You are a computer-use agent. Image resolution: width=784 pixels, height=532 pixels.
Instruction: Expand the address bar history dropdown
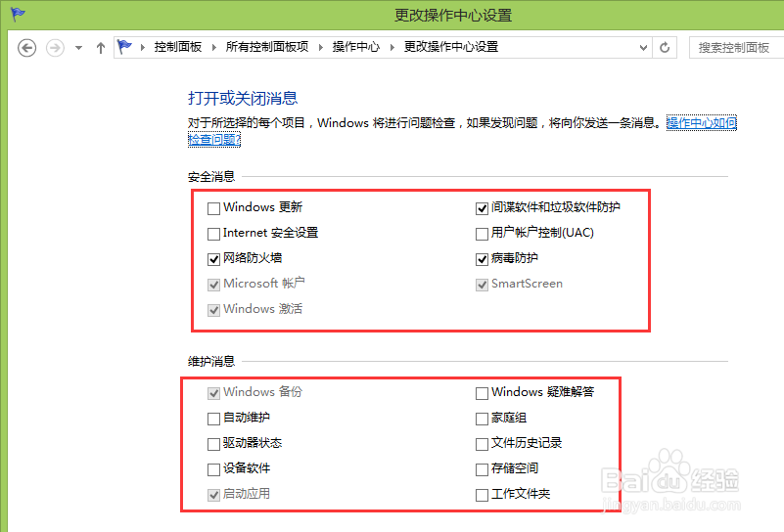643,48
